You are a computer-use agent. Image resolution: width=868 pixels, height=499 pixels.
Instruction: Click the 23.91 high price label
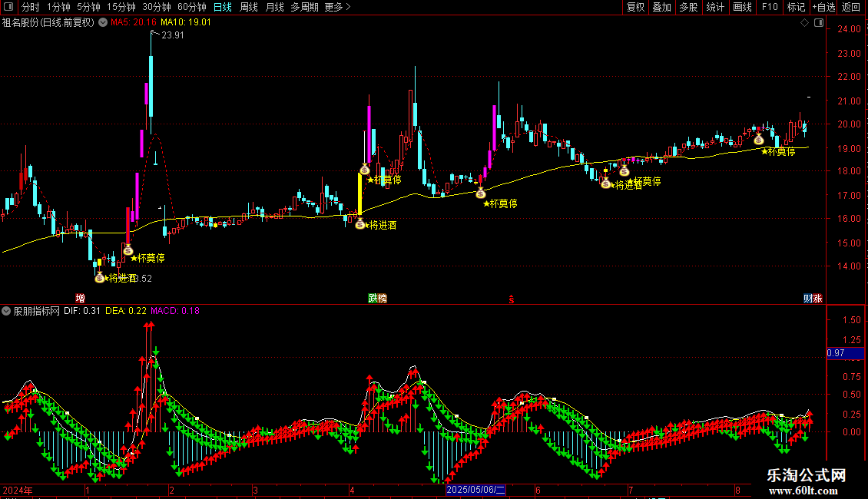(x=172, y=35)
